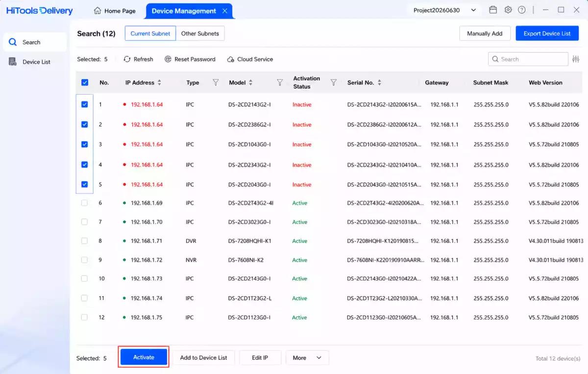The width and height of the screenshot is (588, 374).
Task: Click the Model column filter icon
Action: click(x=280, y=82)
